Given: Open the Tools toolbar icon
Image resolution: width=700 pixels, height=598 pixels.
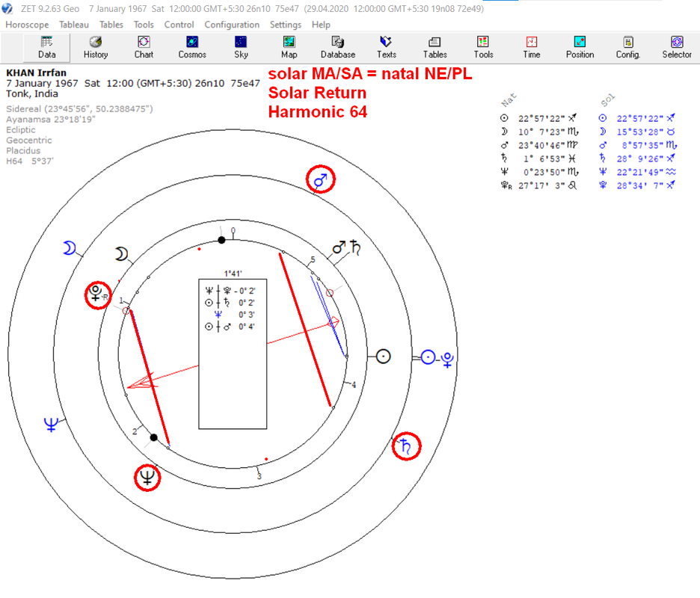Looking at the screenshot, I should (483, 48).
